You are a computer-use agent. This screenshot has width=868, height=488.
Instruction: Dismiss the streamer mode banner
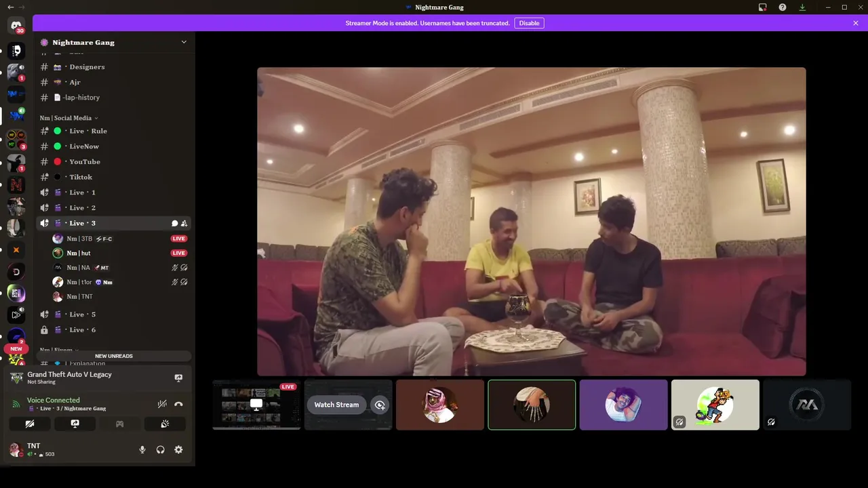856,23
